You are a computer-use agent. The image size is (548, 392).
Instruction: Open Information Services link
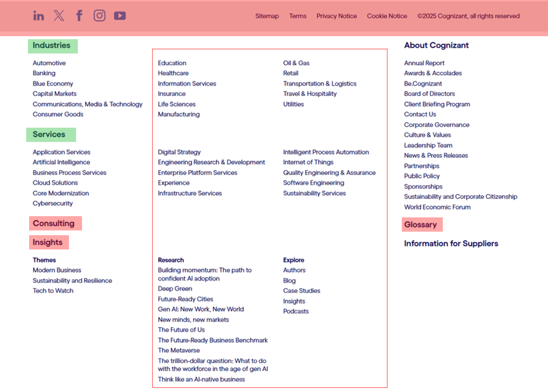(187, 84)
